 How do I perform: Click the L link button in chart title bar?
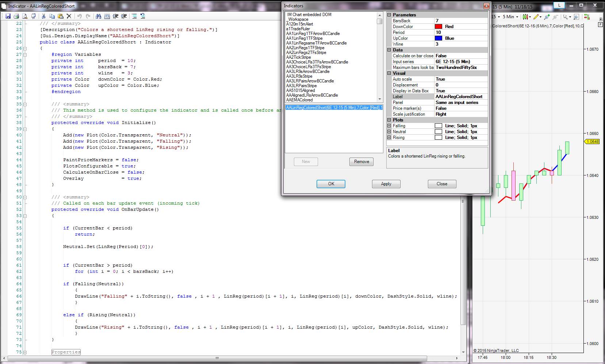click(559, 5)
